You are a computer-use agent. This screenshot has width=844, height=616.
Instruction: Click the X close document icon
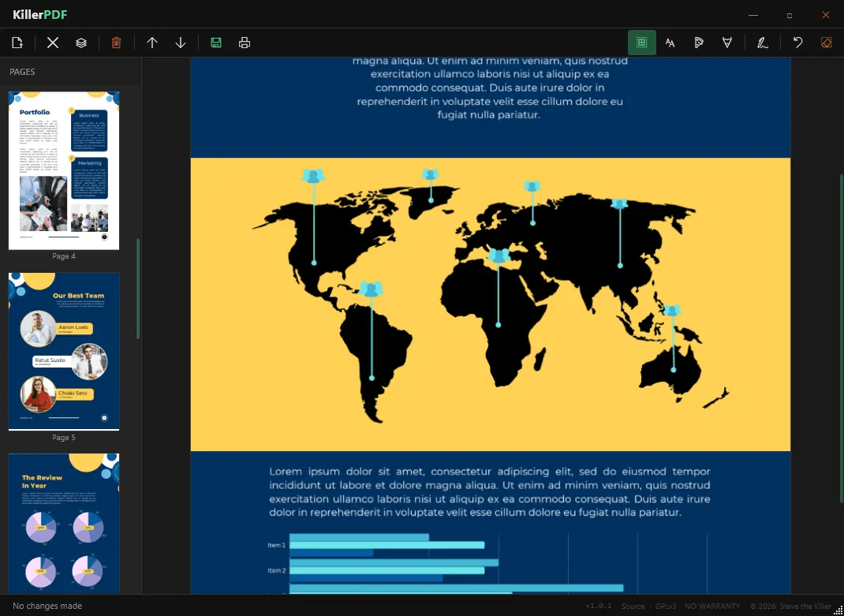point(53,43)
